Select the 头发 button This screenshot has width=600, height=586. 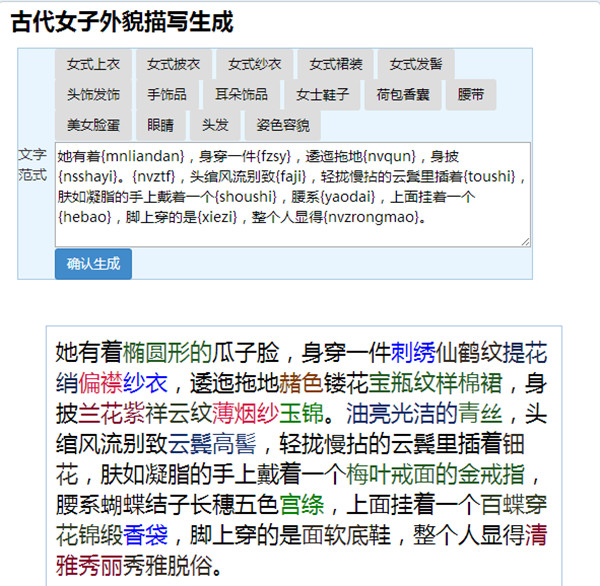click(215, 126)
